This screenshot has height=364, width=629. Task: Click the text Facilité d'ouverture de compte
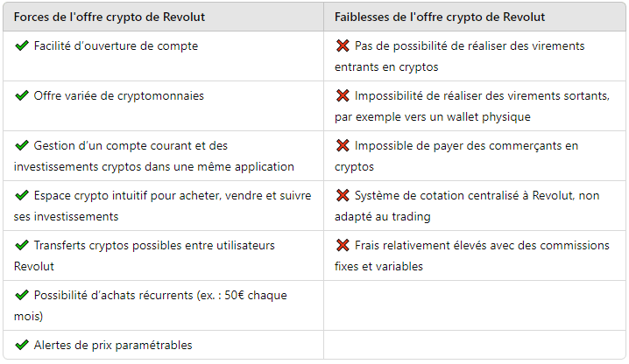tap(116, 46)
